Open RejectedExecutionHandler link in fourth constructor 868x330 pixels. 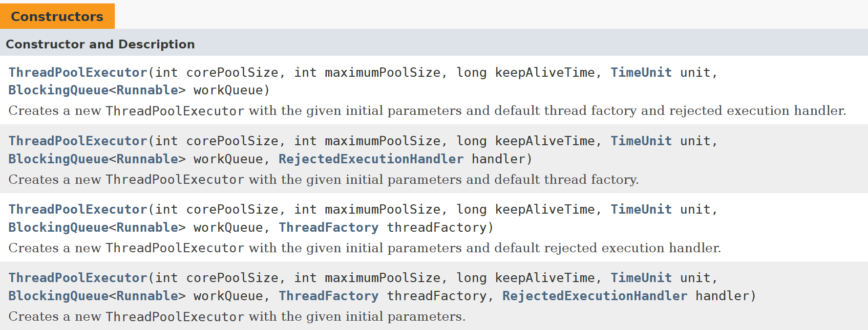[595, 296]
